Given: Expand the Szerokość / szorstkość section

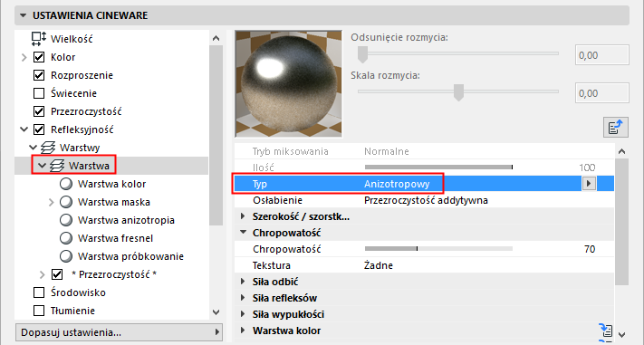Looking at the screenshot, I should pos(243,216).
